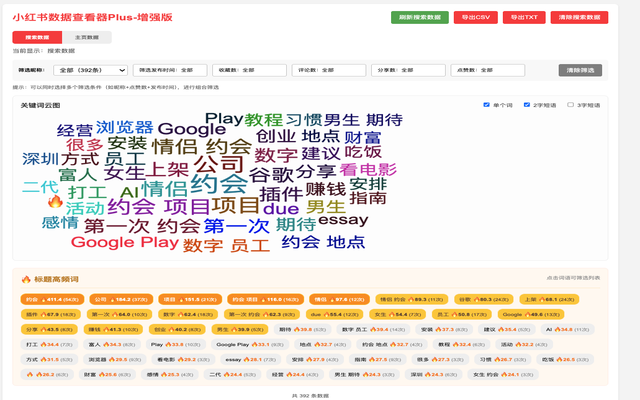Click the word 插件 in the word cloud
This screenshot has height=400, width=640.
click(x=281, y=194)
